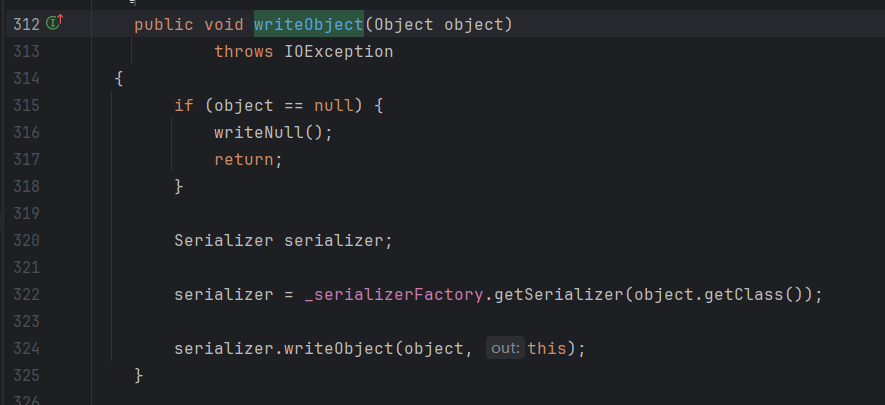Click line number 322 in the gutter
Viewport: 885px width, 405px height.
26,294
